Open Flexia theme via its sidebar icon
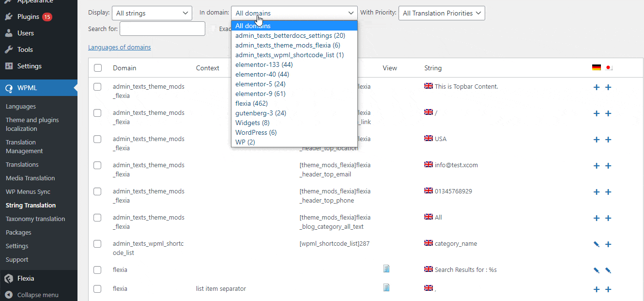This screenshot has height=301, width=644. (x=9, y=279)
